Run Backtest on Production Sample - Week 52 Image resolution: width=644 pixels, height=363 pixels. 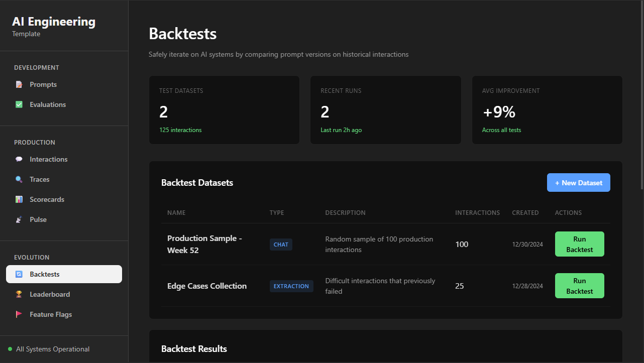coord(579,244)
